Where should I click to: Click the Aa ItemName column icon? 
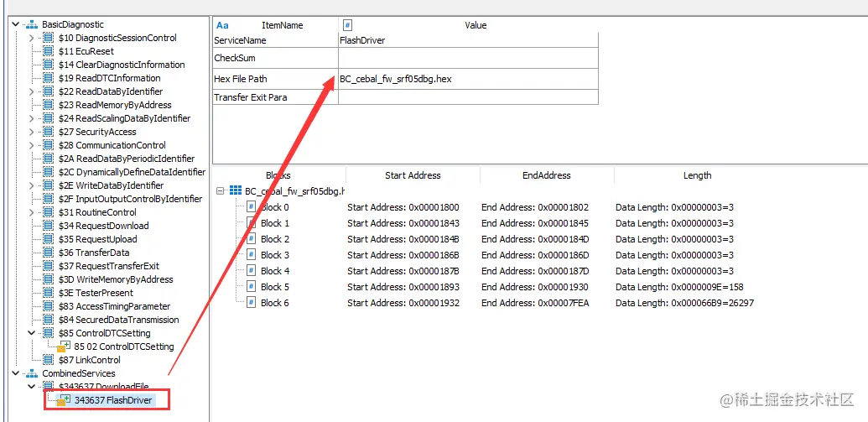[x=222, y=25]
